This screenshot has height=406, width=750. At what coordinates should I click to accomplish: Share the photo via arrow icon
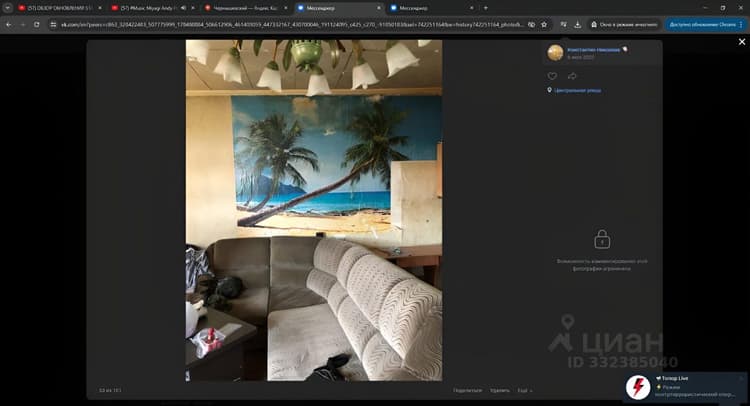(x=572, y=76)
